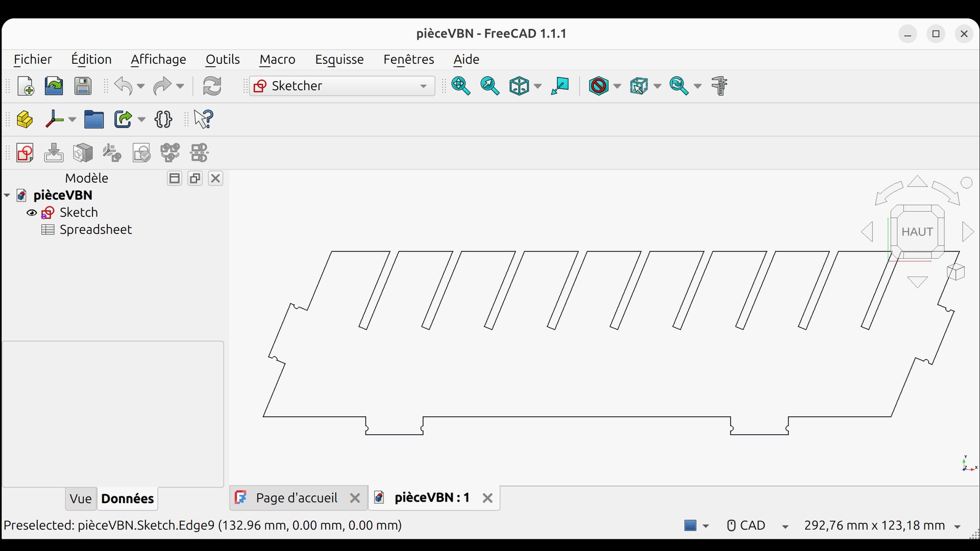Switch to the Vue property tab

pos(81,499)
